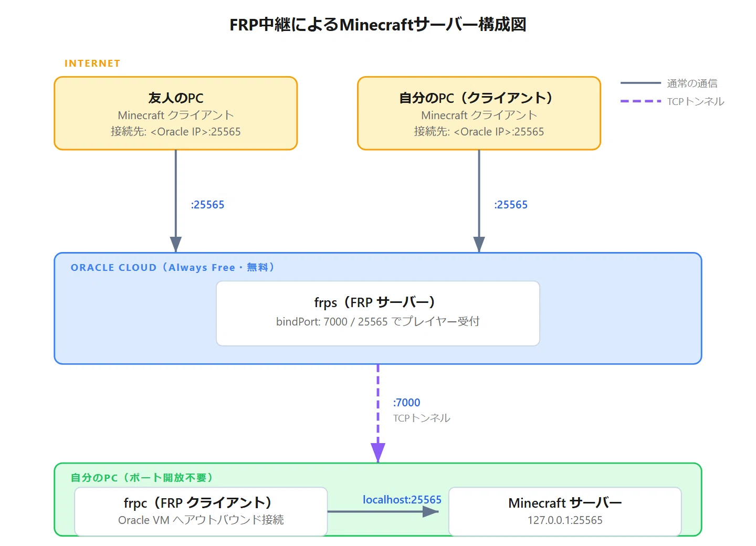Click TCPトンネル label beside dashed arrow
The image size is (756, 546).
(x=422, y=418)
